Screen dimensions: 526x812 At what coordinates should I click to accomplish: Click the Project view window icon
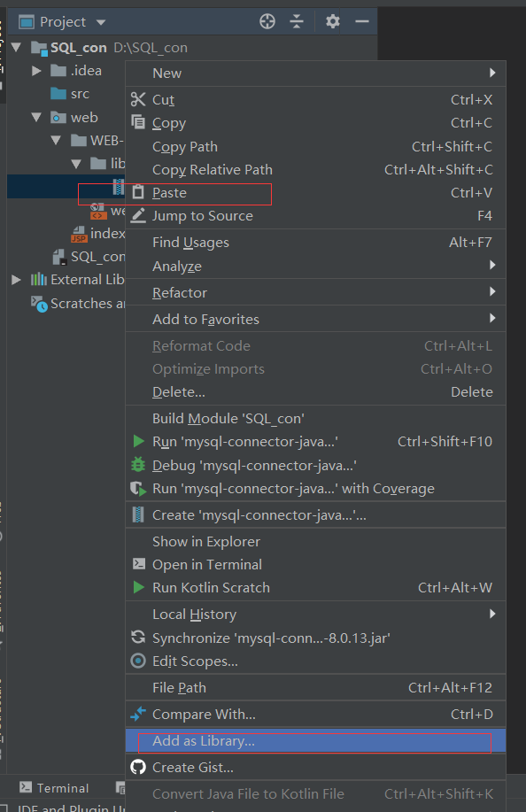pyautogui.click(x=26, y=22)
